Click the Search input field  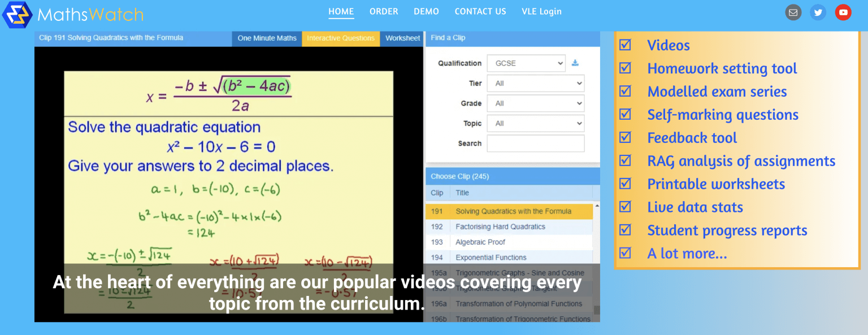tap(536, 143)
